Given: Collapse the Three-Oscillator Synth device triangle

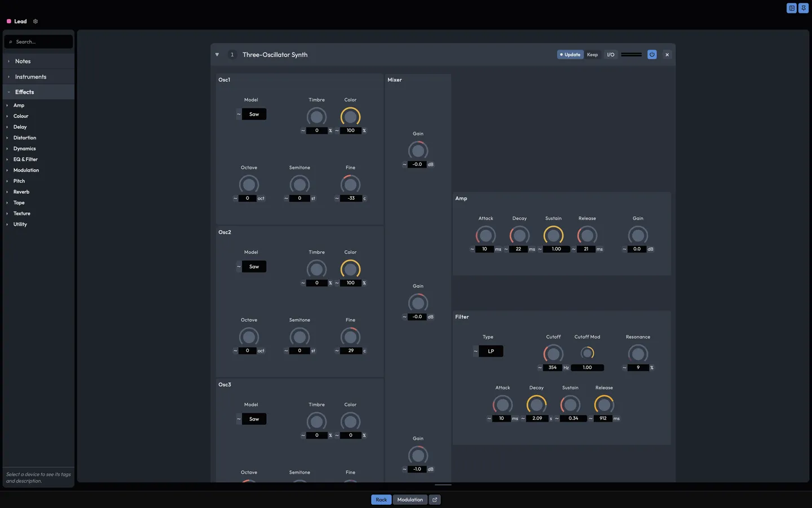Looking at the screenshot, I should 217,55.
